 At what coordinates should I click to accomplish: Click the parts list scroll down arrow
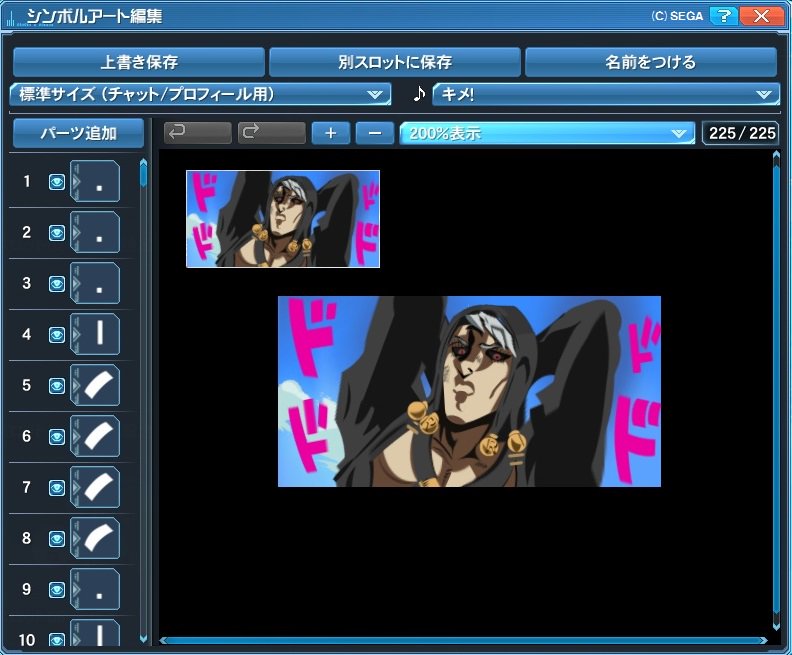(143, 639)
